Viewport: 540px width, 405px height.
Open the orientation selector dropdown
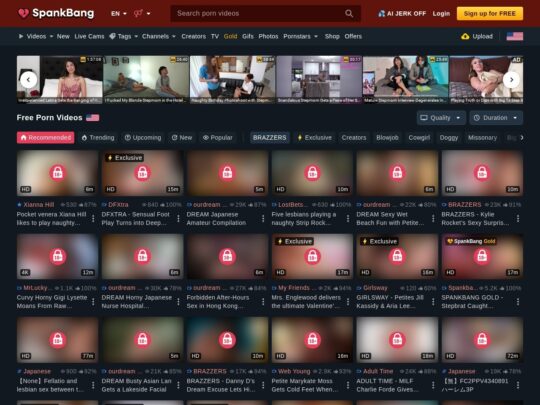(x=142, y=13)
